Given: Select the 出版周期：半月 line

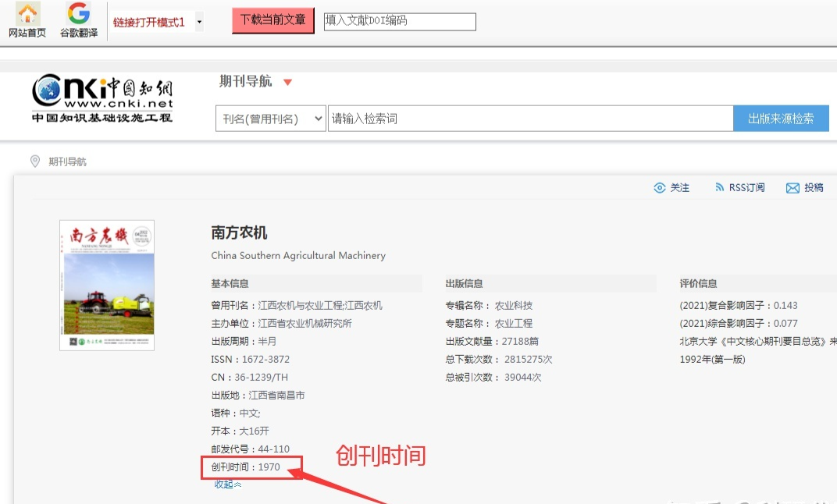Looking at the screenshot, I should (x=244, y=342).
